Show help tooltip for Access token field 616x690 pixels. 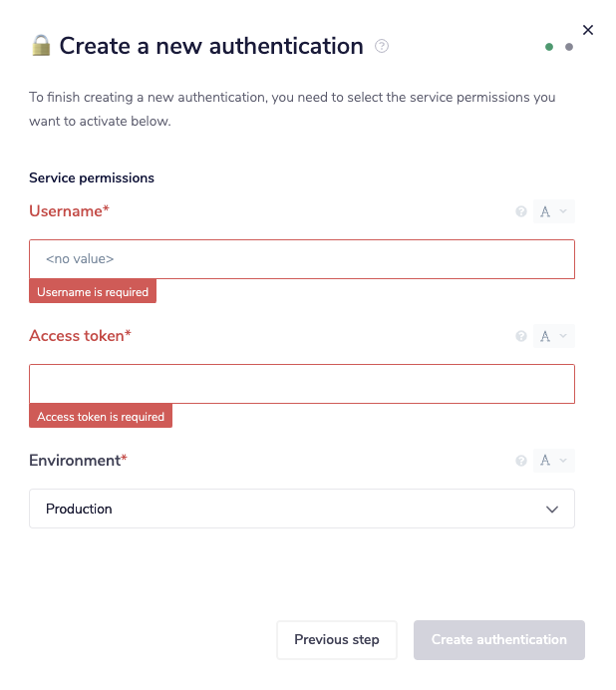pyautogui.click(x=520, y=336)
